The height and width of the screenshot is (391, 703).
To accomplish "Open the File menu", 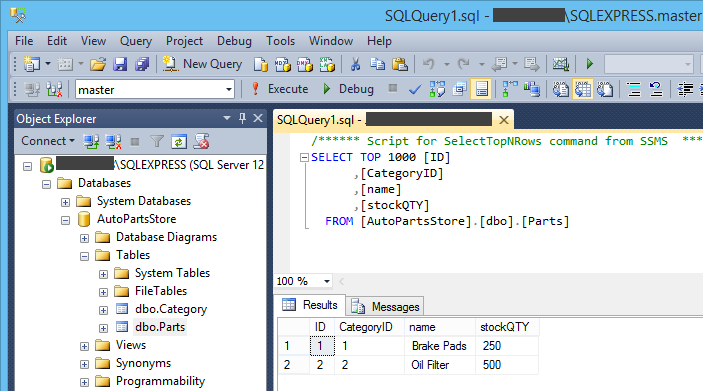I will click(24, 41).
